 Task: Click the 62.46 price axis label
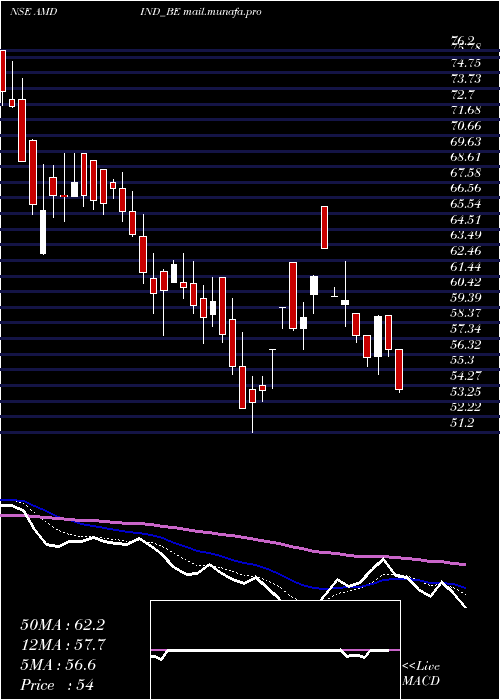(x=466, y=251)
